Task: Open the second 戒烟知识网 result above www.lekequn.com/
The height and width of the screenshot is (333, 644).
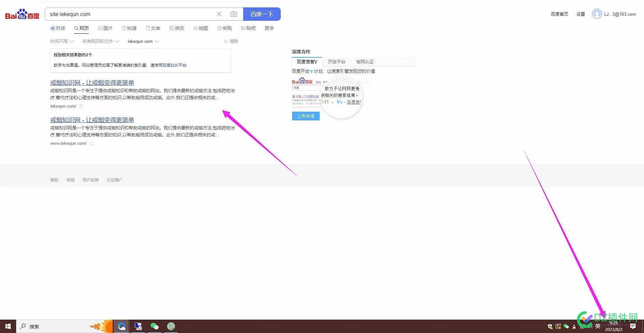Action: tap(92, 120)
